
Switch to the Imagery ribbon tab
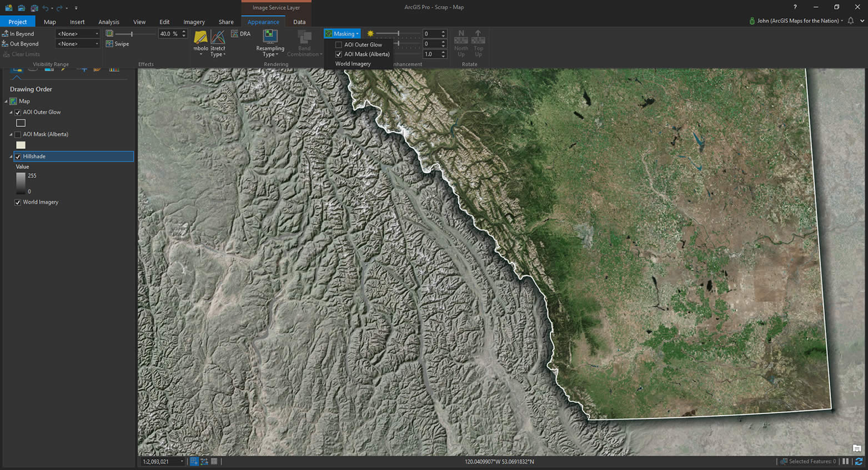(x=194, y=22)
